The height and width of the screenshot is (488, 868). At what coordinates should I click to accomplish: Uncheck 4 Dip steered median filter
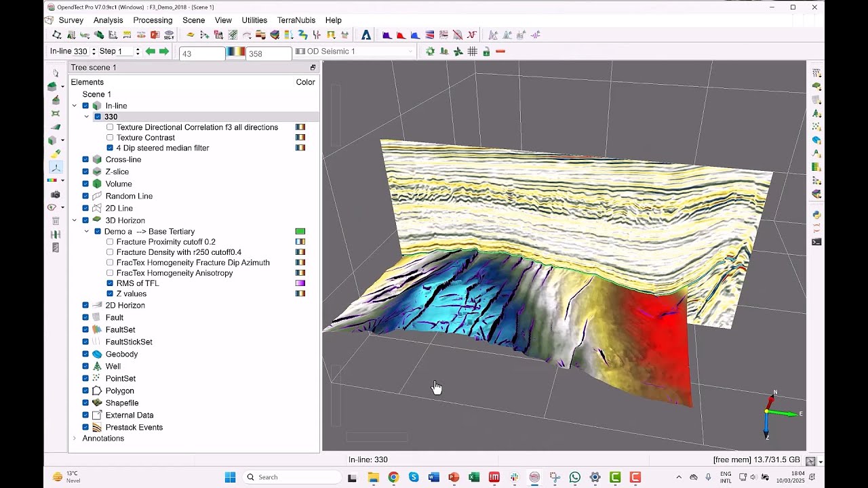pyautogui.click(x=110, y=148)
